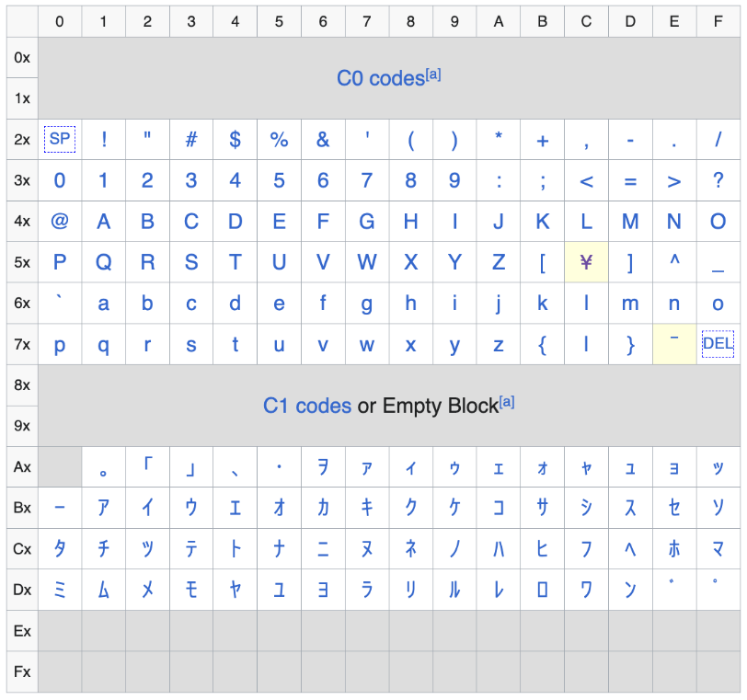Click footnote [a] beside C0 codes
This screenshot has height=700, width=747.
tap(433, 75)
